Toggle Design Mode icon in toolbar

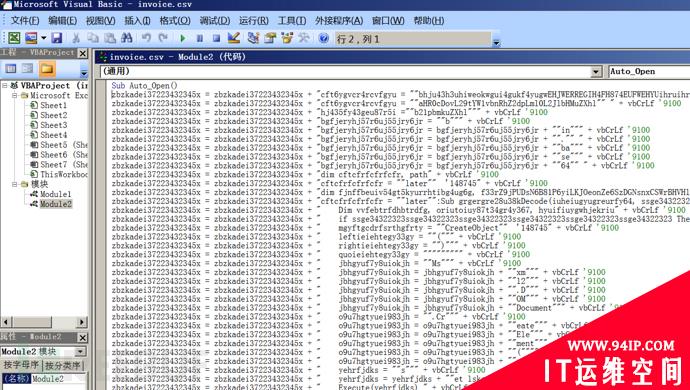234,38
